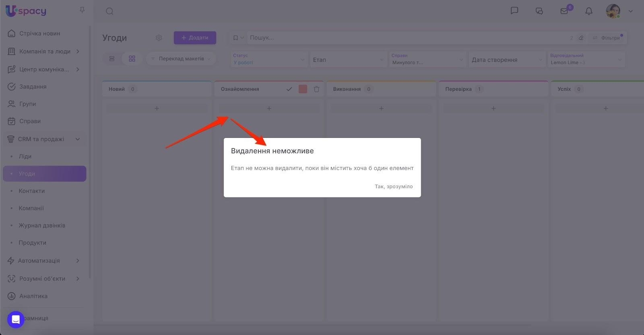The height and width of the screenshot is (335, 644).
Task: Expand the Компанія та люди chevron
Action: (78, 51)
